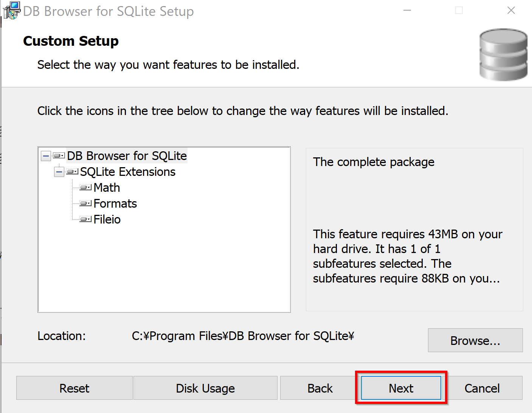Viewport: 532px width, 413px height.
Task: Open the Math feature install-state icon
Action: click(86, 188)
